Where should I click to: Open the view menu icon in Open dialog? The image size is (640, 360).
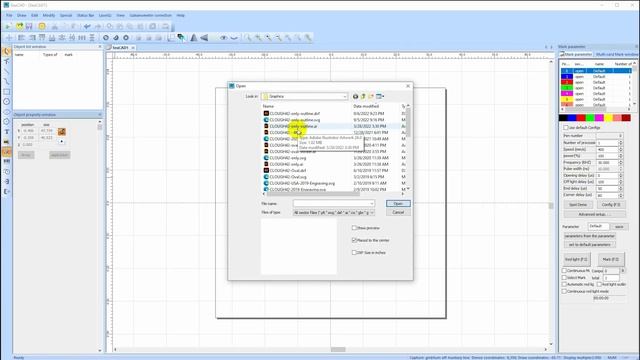[380, 96]
